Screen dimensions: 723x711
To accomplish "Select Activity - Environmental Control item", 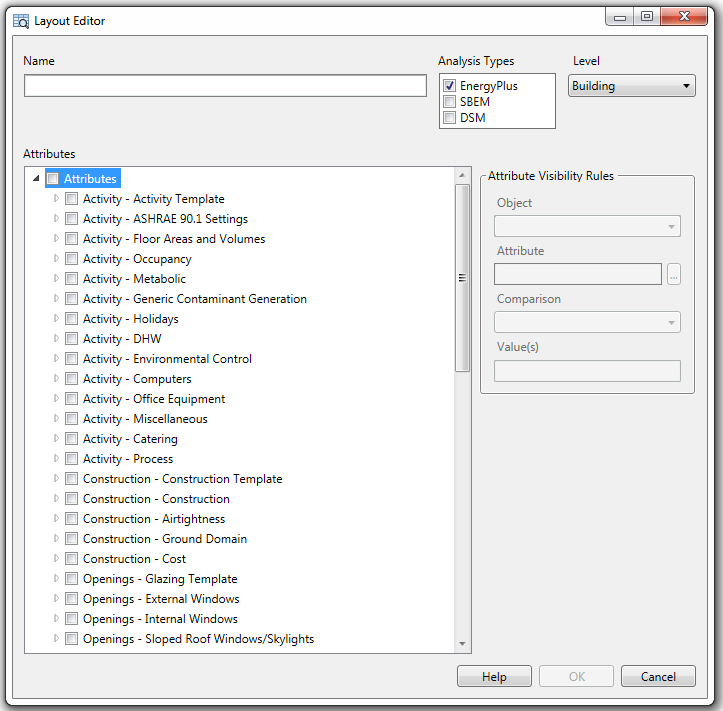I will [167, 359].
